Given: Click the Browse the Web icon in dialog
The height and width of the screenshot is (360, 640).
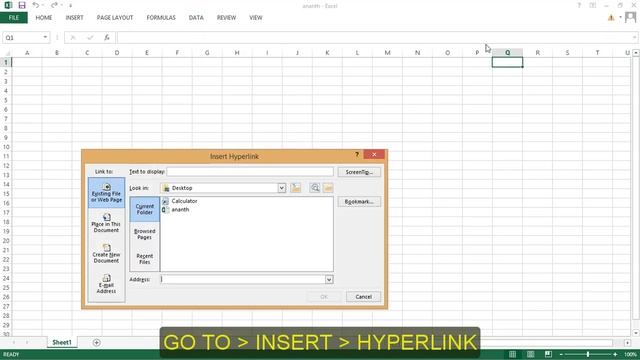Looking at the screenshot, I should point(315,188).
